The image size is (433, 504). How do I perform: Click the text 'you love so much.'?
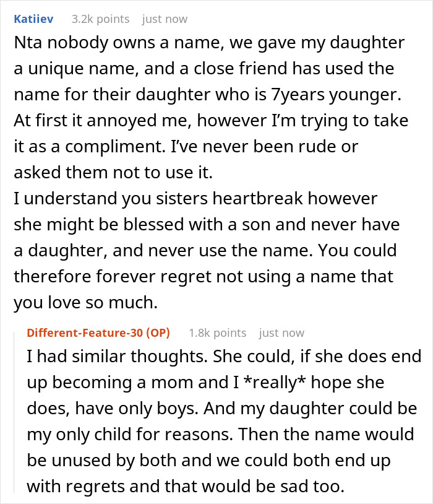86,303
